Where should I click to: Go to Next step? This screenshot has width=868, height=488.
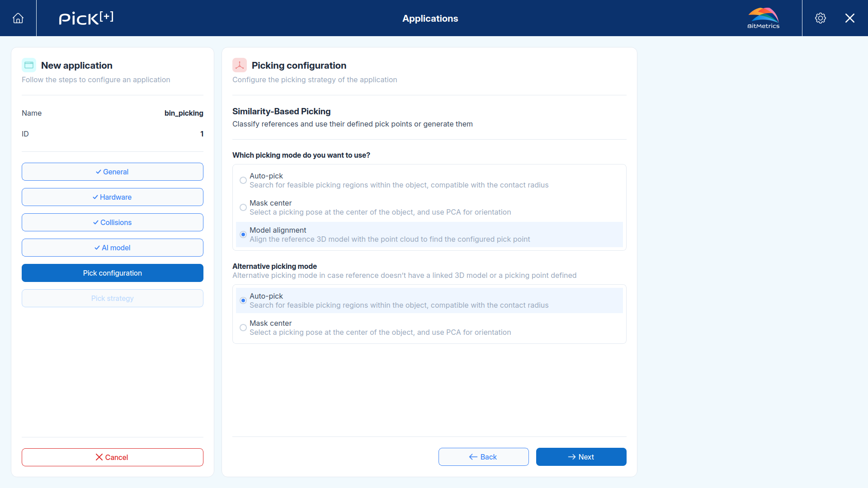click(x=581, y=457)
